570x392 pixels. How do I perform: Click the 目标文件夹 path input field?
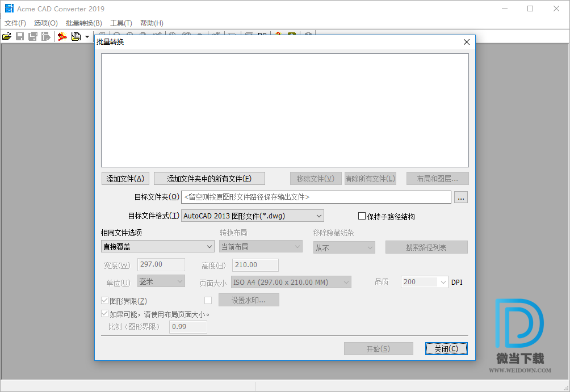coord(316,197)
